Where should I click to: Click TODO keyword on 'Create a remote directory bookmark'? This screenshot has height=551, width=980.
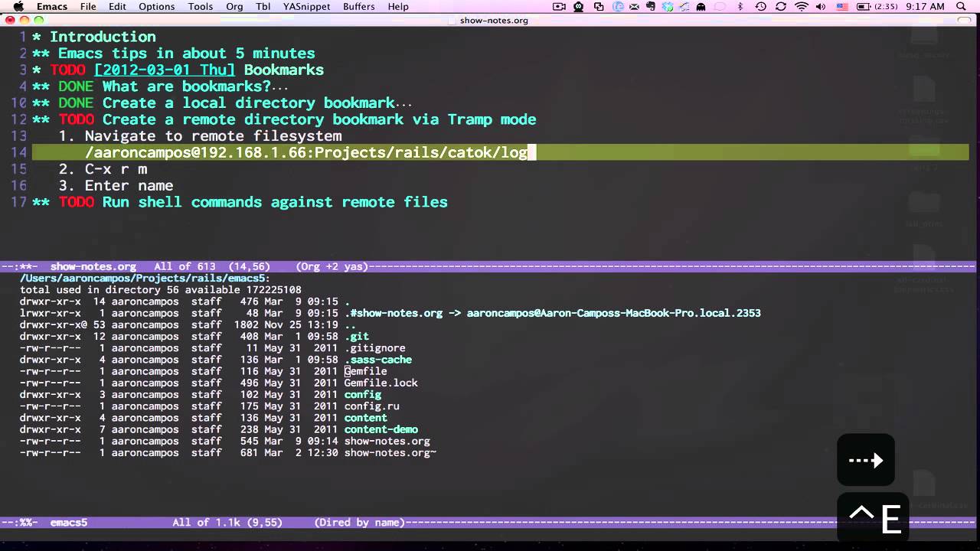pyautogui.click(x=76, y=119)
